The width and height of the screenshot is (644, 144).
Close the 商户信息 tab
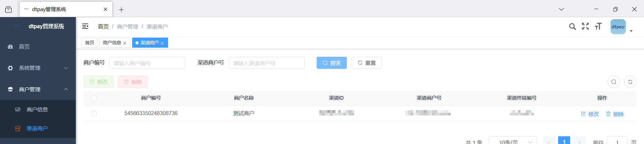(125, 43)
